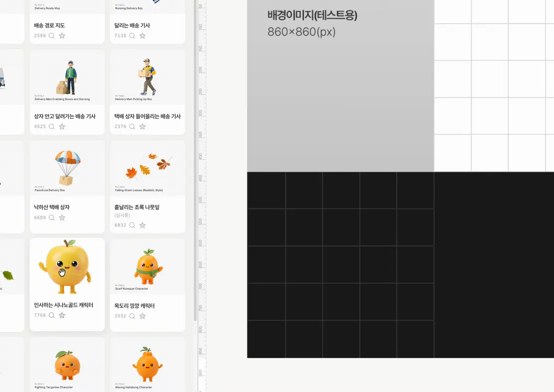Click the 배경이미지(테스트용) heading on canvas
The image size is (554, 392).
pos(312,15)
